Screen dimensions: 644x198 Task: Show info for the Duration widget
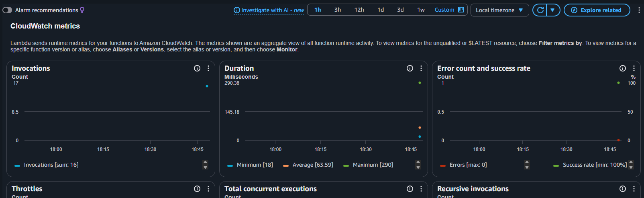(410, 68)
